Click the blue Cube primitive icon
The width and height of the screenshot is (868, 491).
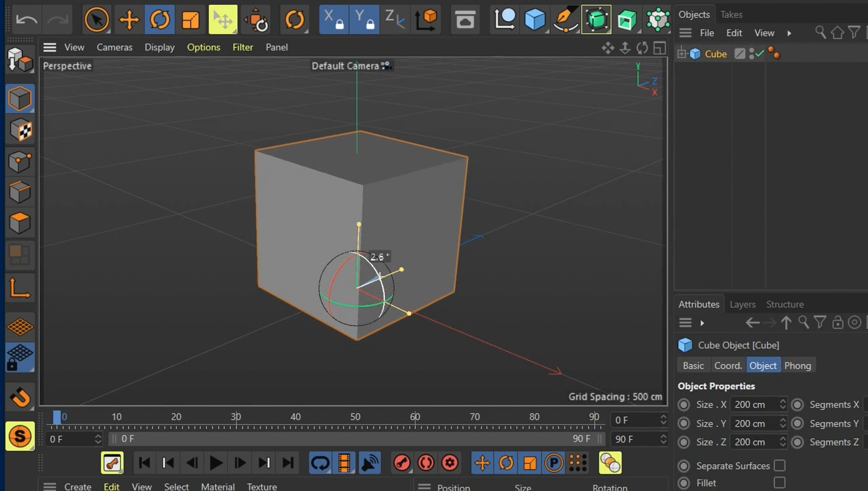(x=535, y=20)
